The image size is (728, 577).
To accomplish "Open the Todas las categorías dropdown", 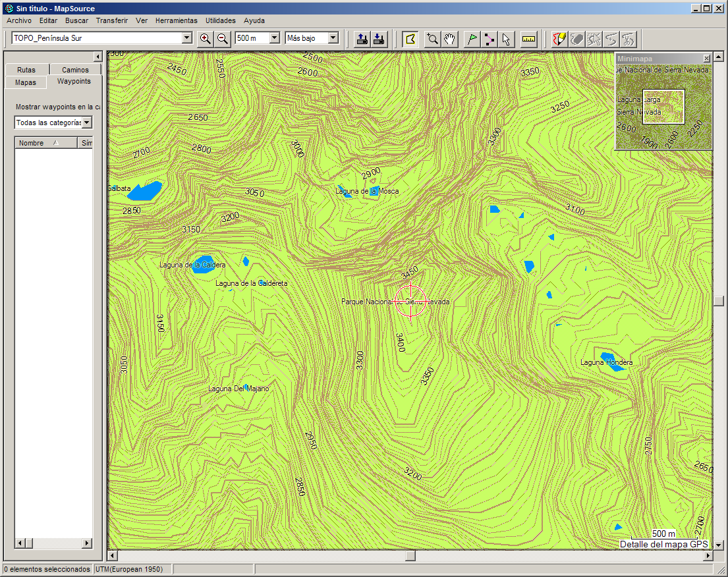I will (x=87, y=123).
